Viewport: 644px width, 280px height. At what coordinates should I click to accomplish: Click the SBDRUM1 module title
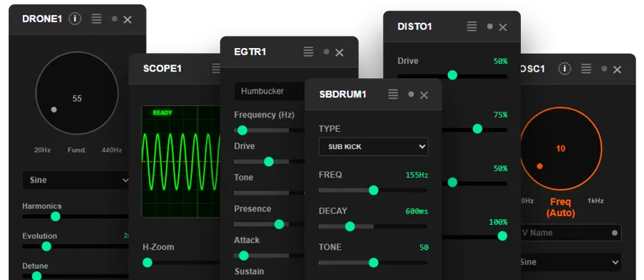(x=343, y=94)
